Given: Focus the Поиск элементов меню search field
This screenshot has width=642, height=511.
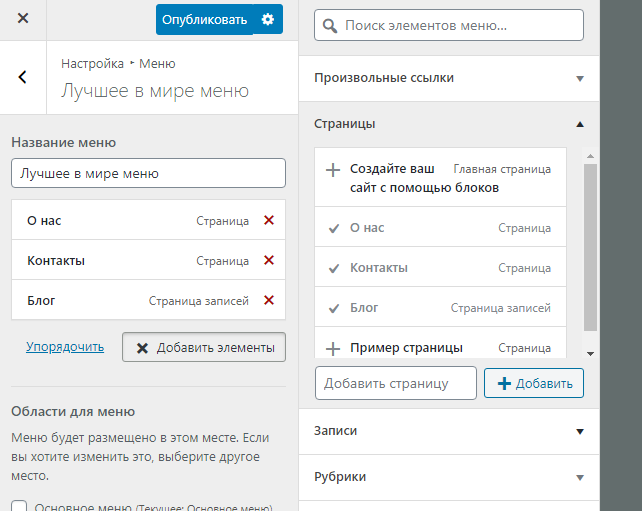Looking at the screenshot, I should tap(449, 25).
